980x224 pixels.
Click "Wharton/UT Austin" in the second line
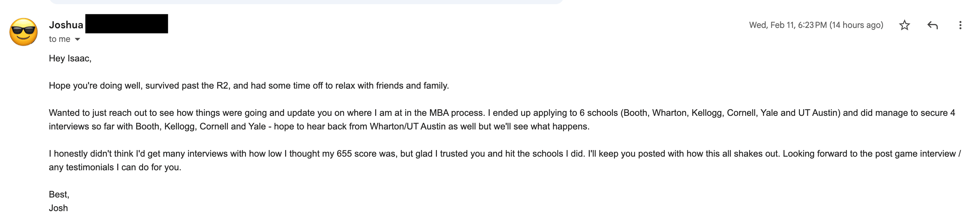point(407,127)
